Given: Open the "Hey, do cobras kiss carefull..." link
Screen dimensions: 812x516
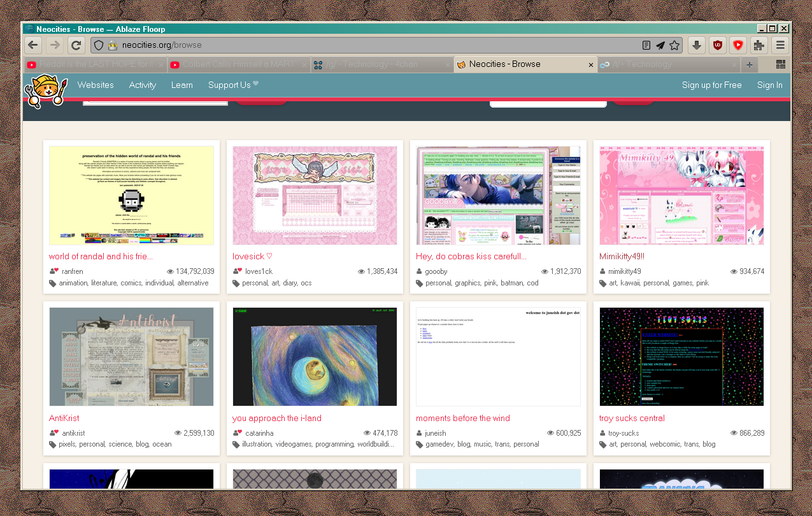Looking at the screenshot, I should point(471,256).
